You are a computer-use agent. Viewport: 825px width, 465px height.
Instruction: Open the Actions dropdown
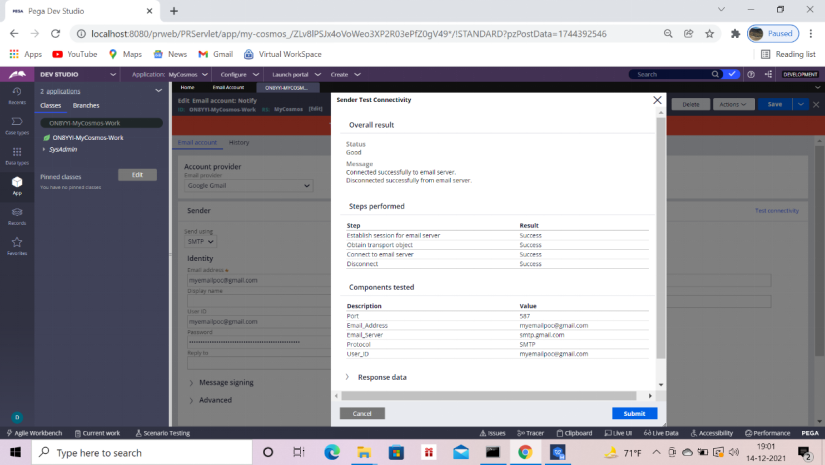(733, 104)
